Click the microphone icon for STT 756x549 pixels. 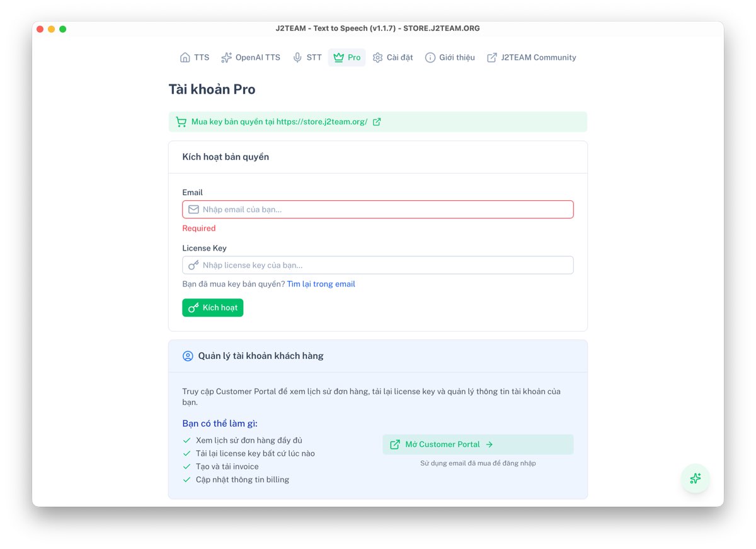tap(297, 57)
